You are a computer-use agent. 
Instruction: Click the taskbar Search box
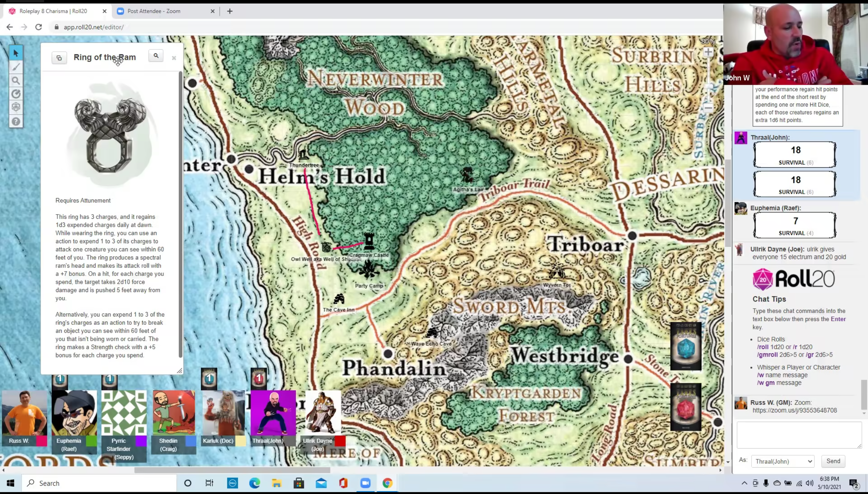click(x=99, y=483)
